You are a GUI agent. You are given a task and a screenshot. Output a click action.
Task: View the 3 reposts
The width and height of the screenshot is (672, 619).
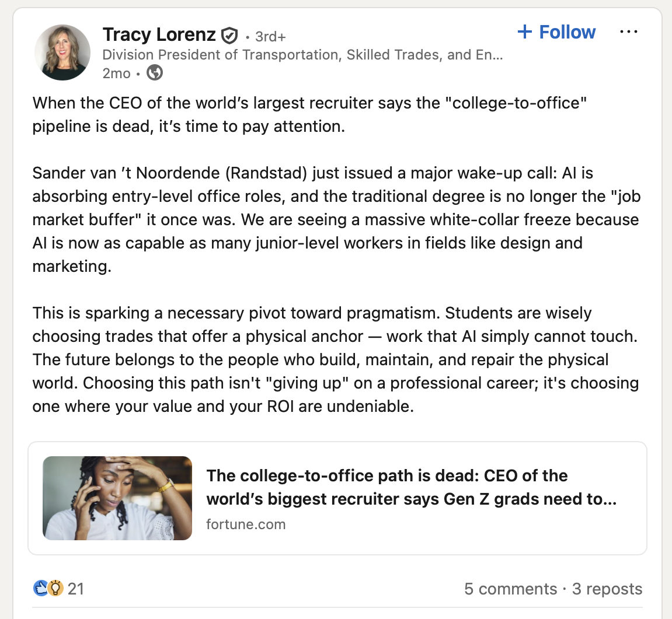[x=607, y=589]
